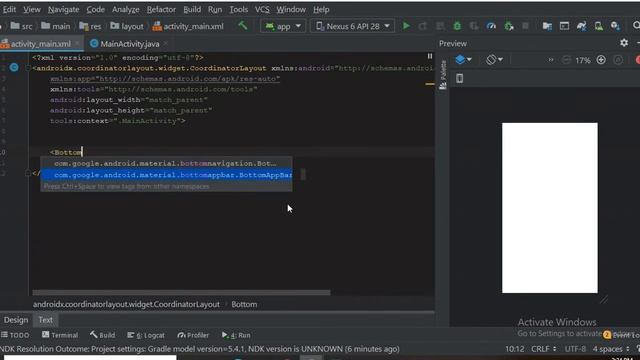Zoom in the preview with plus icon
The image size is (640, 360).
pos(601,60)
